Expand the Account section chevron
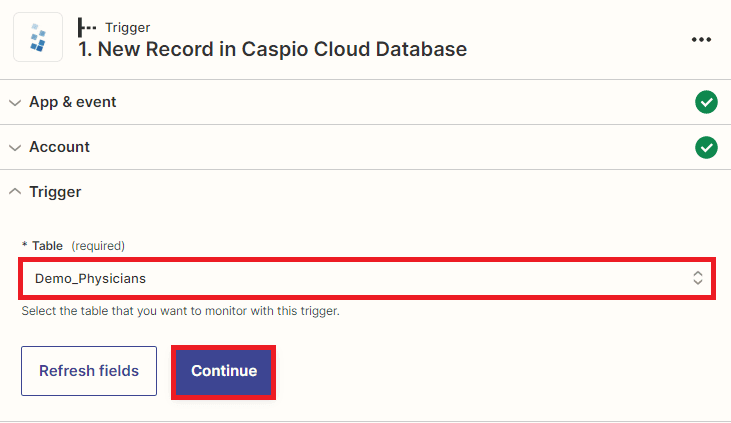This screenshot has width=731, height=423. click(x=15, y=147)
